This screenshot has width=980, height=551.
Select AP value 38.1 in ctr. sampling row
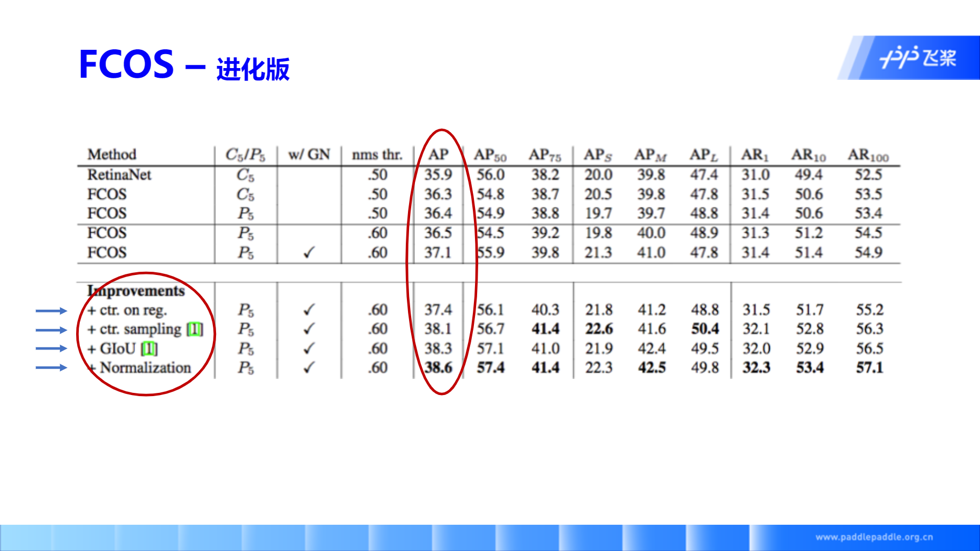(438, 329)
